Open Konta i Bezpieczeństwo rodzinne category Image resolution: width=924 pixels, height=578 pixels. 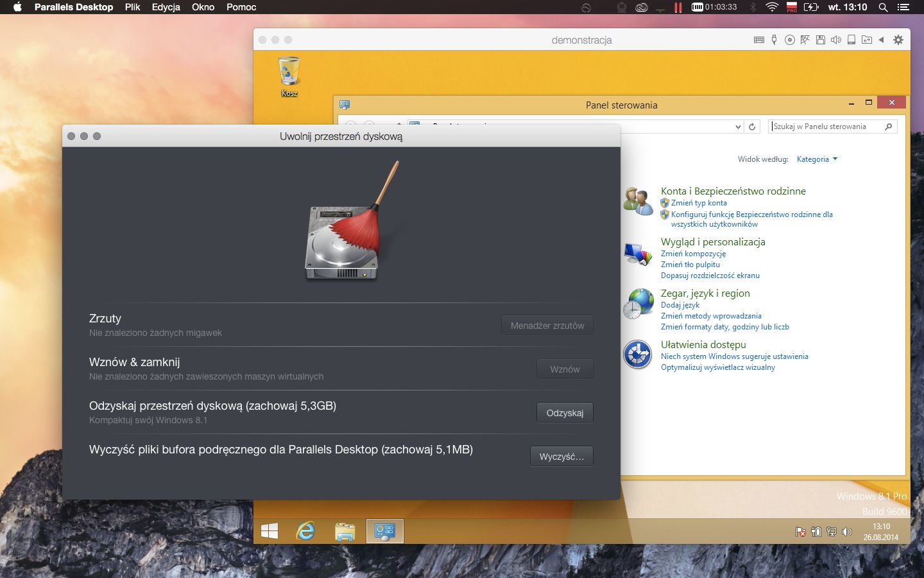click(x=733, y=191)
